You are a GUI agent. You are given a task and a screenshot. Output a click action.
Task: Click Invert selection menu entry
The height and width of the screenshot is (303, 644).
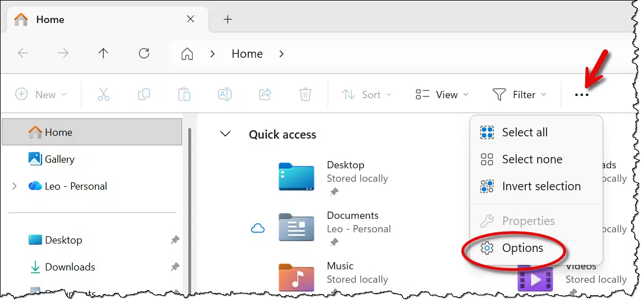point(540,186)
